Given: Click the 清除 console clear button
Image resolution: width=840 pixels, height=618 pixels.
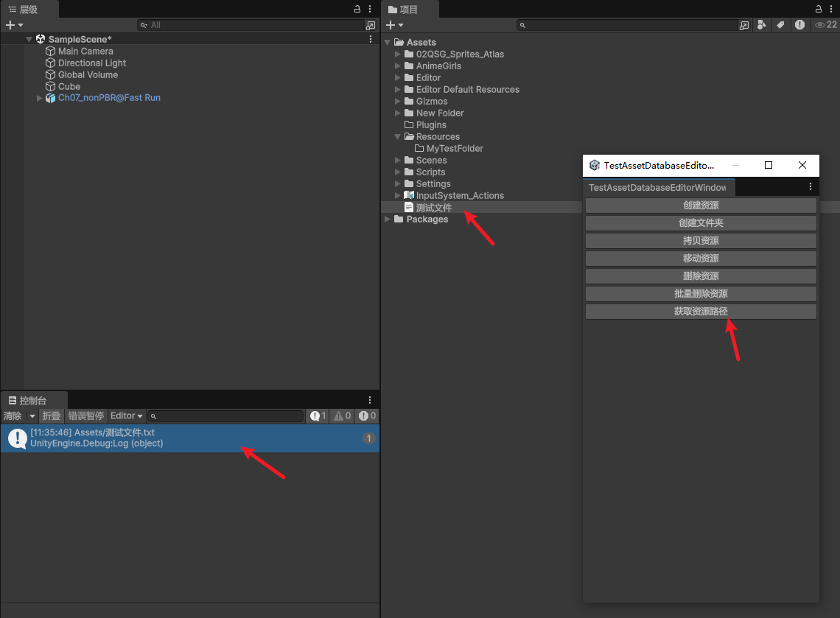Looking at the screenshot, I should click(13, 415).
